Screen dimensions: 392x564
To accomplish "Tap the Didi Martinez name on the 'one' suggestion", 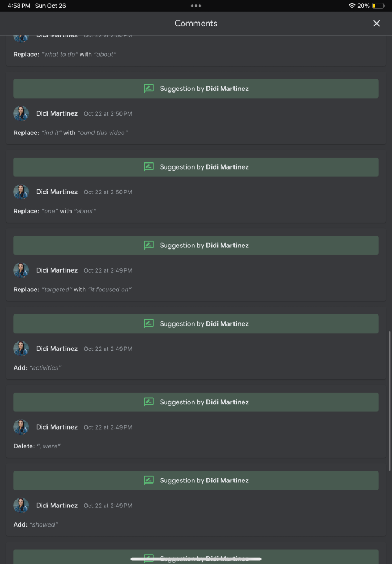I will pos(57,192).
